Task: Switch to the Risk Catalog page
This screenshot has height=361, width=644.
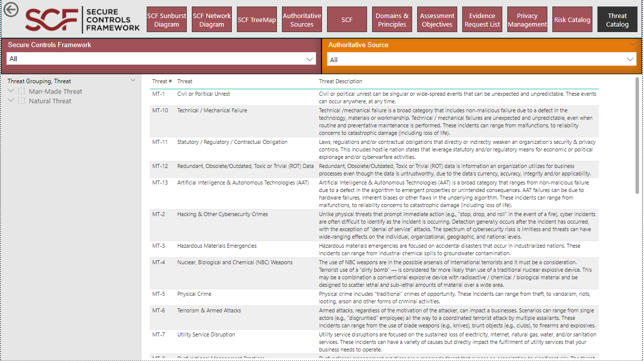Action: (572, 19)
